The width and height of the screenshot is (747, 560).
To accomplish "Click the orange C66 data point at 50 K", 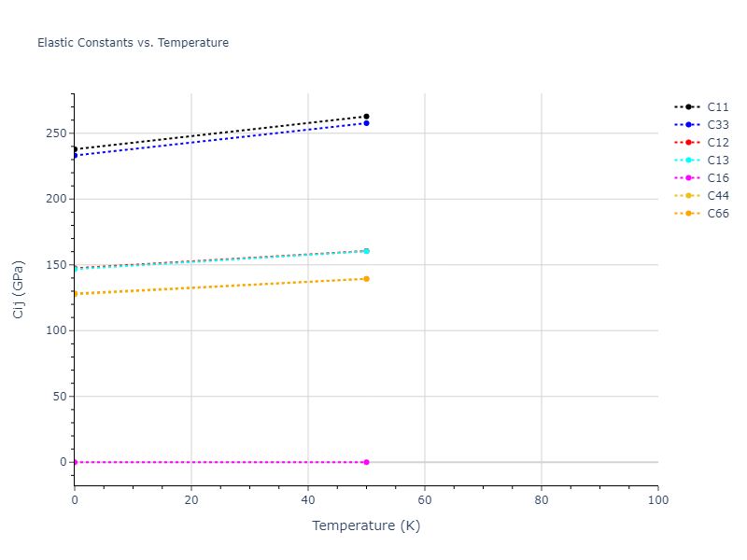I will (x=366, y=279).
